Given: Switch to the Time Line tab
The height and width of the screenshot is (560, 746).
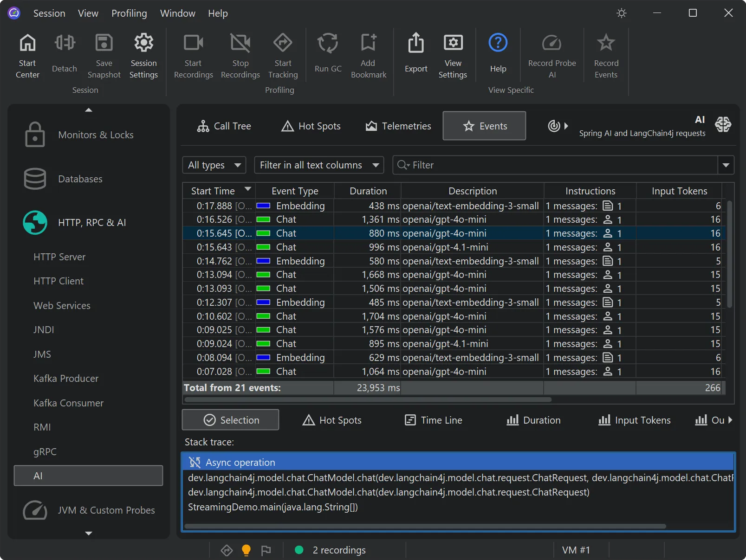Looking at the screenshot, I should tap(434, 420).
